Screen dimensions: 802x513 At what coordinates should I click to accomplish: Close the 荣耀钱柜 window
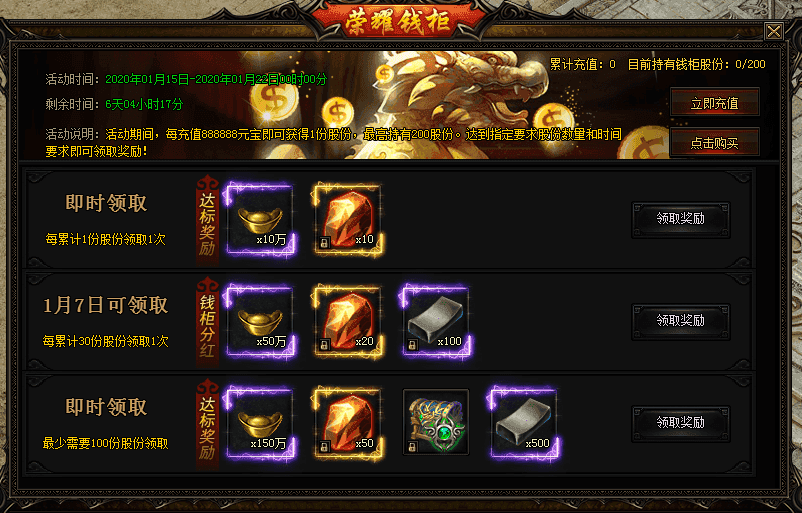774,32
